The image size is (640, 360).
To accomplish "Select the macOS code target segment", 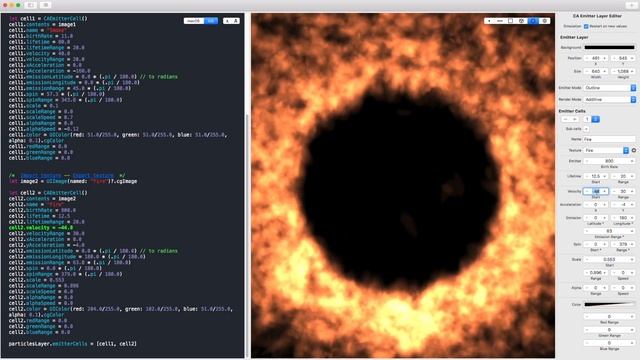I will point(193,21).
